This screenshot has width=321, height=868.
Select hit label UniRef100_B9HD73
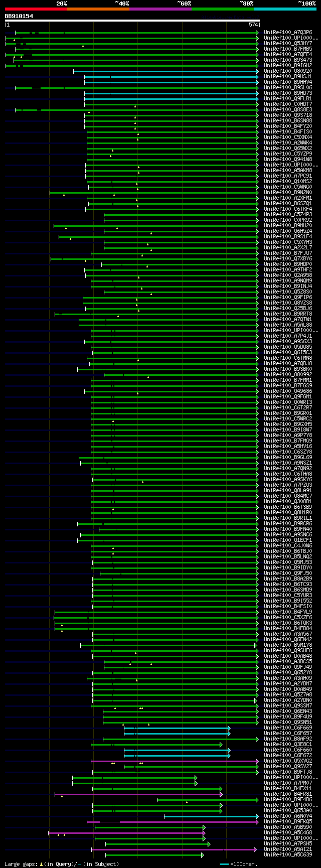(x=288, y=93)
